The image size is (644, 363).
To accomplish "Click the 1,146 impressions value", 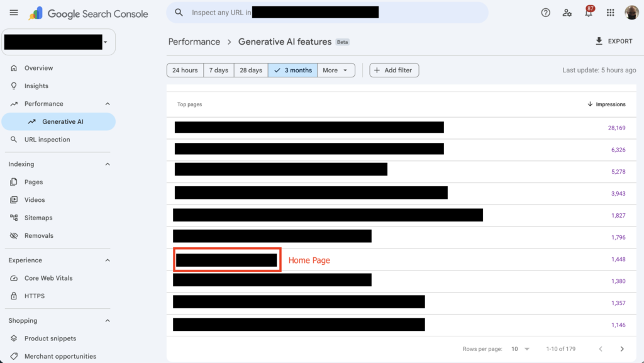I will pyautogui.click(x=618, y=325).
